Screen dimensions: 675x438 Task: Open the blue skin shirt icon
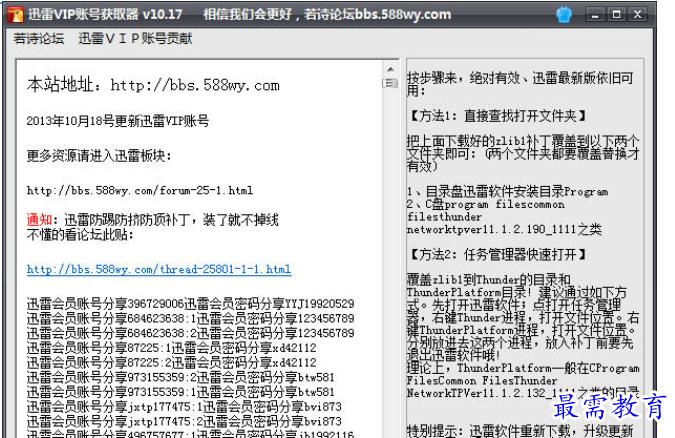coord(564,15)
